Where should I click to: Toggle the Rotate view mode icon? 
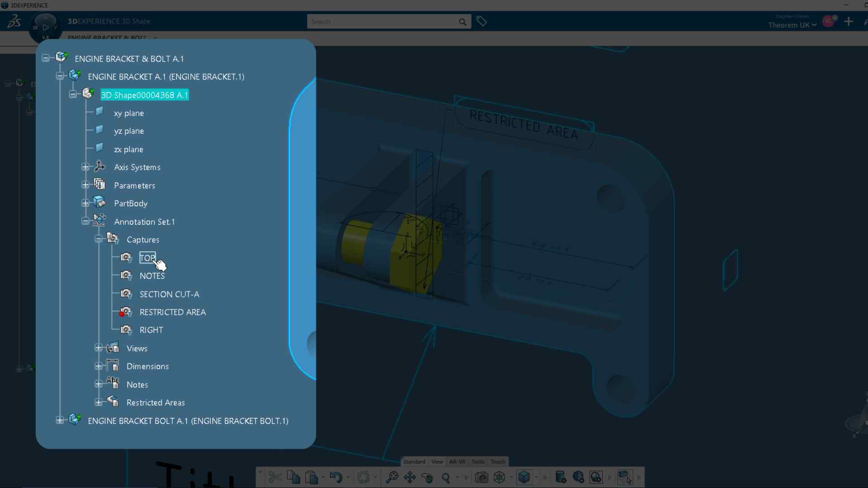[x=427, y=477]
